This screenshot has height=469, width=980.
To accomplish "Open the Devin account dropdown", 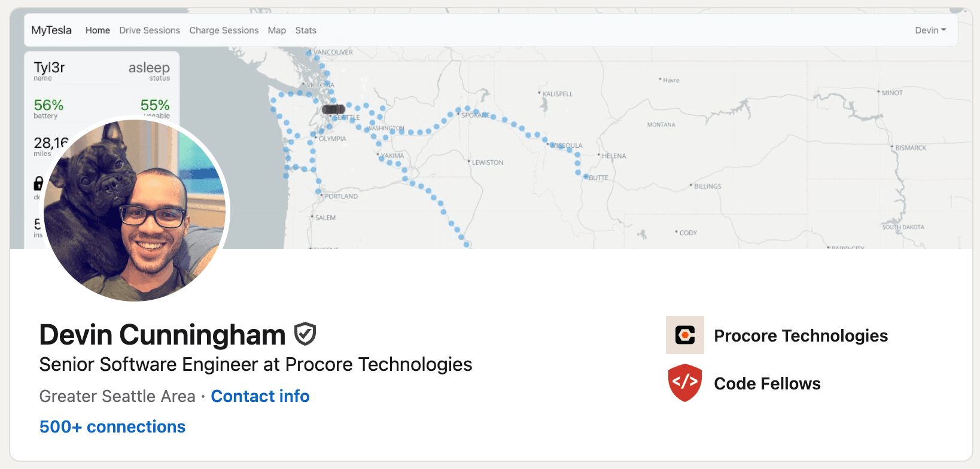I will (x=930, y=31).
